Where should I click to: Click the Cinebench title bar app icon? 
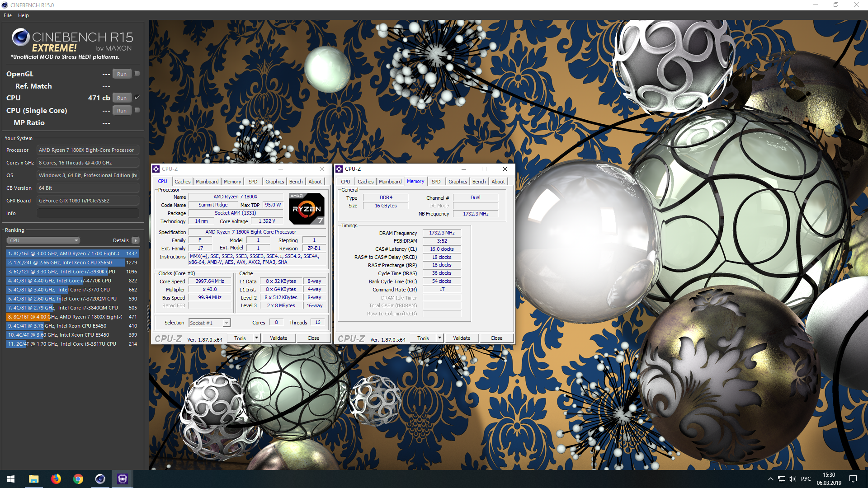coord(5,5)
